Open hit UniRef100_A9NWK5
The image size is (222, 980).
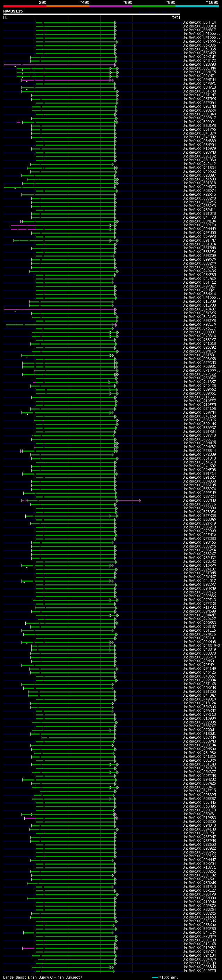coord(199,443)
